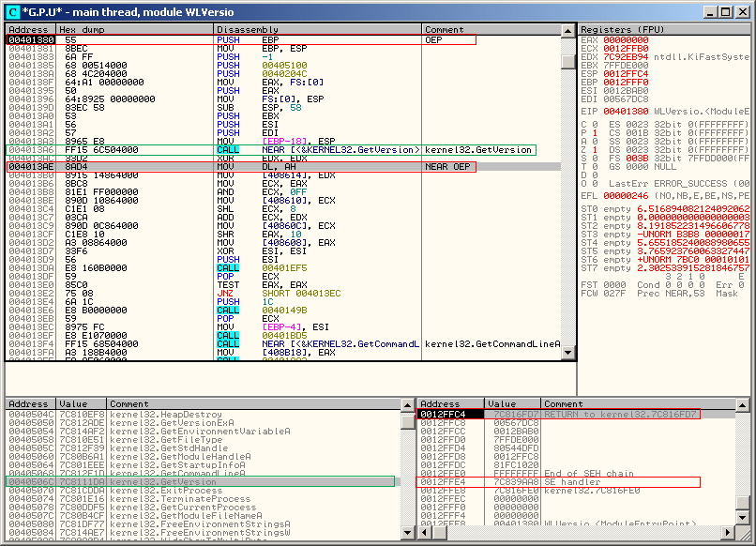Click the Registers (FPU) header bar

click(664, 29)
